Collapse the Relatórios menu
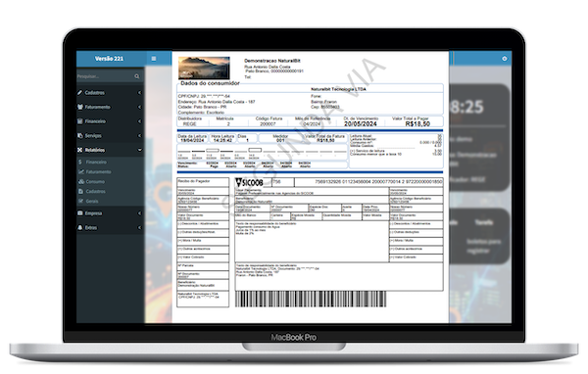This screenshot has width=588, height=374. 110,150
